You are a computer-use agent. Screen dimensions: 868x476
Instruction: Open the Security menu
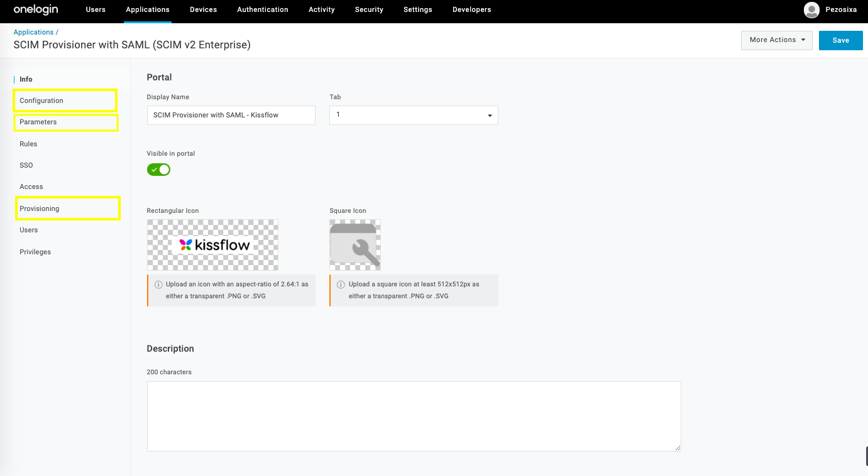point(369,9)
